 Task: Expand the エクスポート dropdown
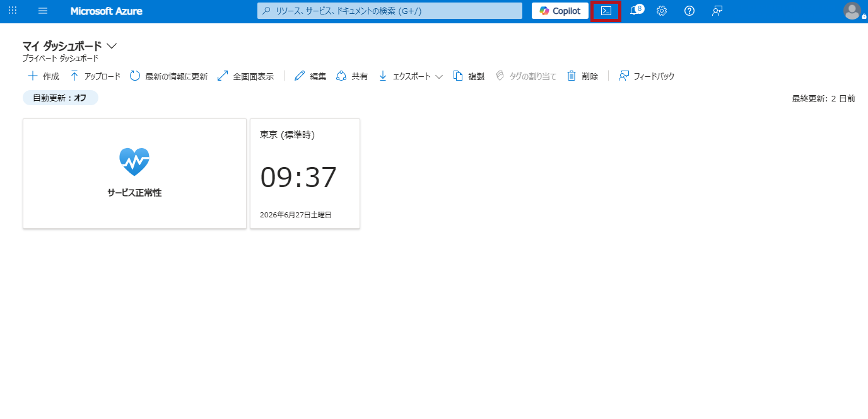(411, 76)
